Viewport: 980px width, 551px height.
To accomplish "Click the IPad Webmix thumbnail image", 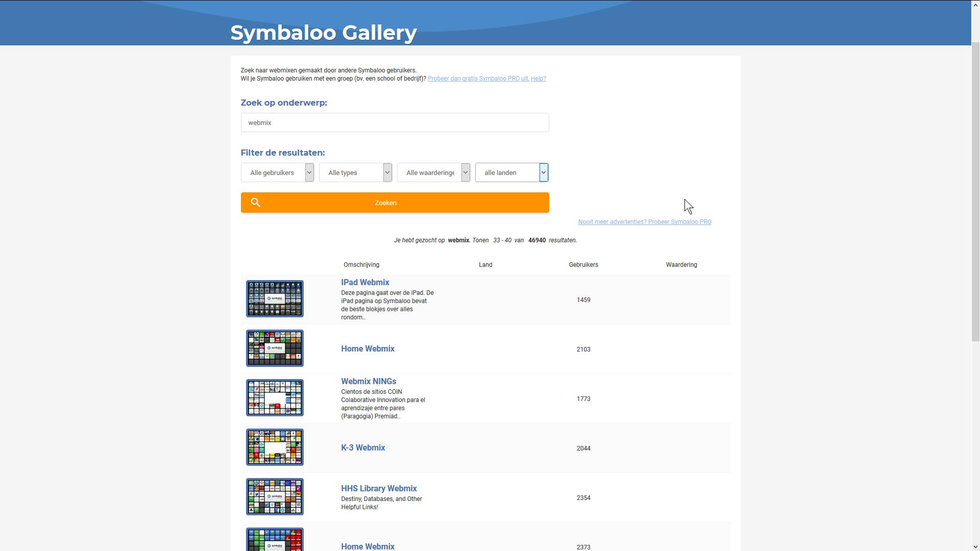I will click(x=274, y=298).
